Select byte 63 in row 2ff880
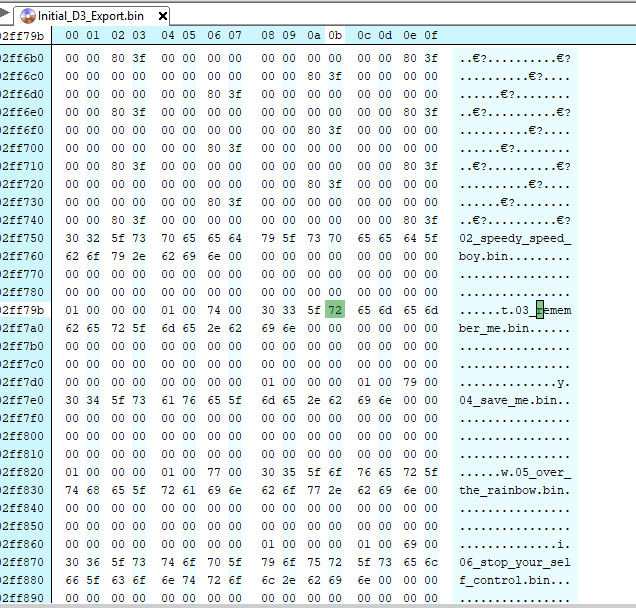 (x=118, y=580)
